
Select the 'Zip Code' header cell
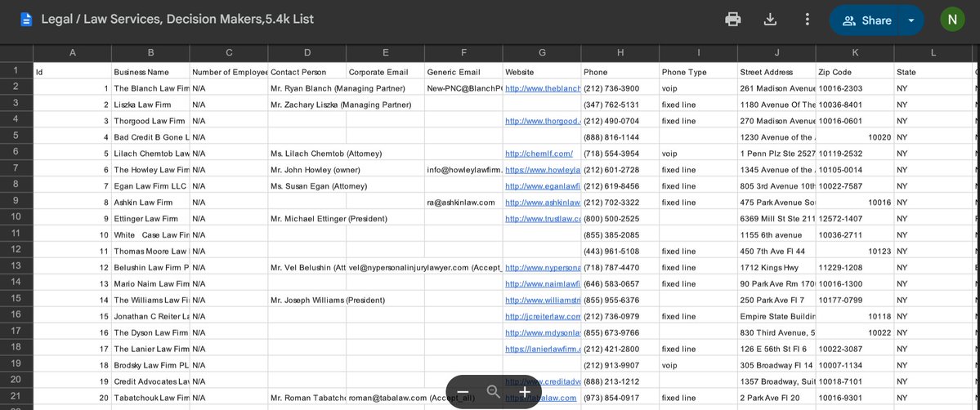click(x=854, y=72)
